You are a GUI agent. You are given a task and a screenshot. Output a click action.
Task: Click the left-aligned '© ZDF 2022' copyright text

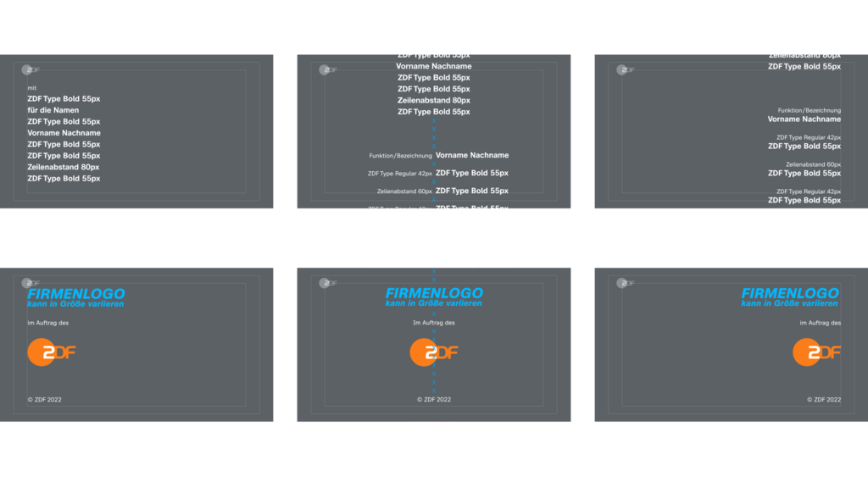44,399
